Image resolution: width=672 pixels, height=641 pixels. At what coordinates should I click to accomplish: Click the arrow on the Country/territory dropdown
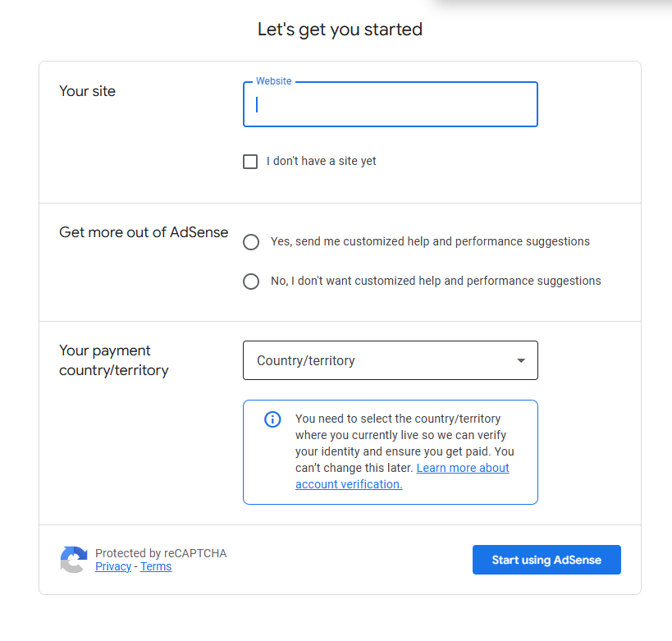(x=520, y=361)
